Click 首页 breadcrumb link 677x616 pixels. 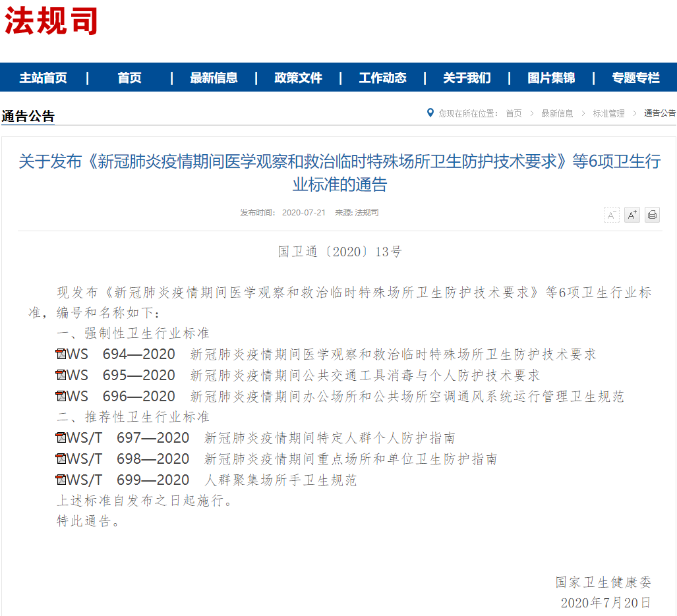514,113
